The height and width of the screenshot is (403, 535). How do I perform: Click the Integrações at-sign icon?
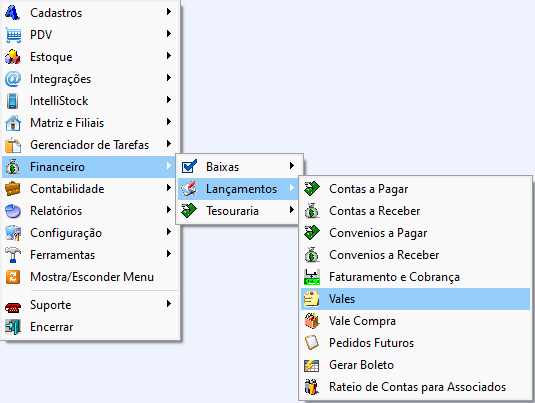13,79
